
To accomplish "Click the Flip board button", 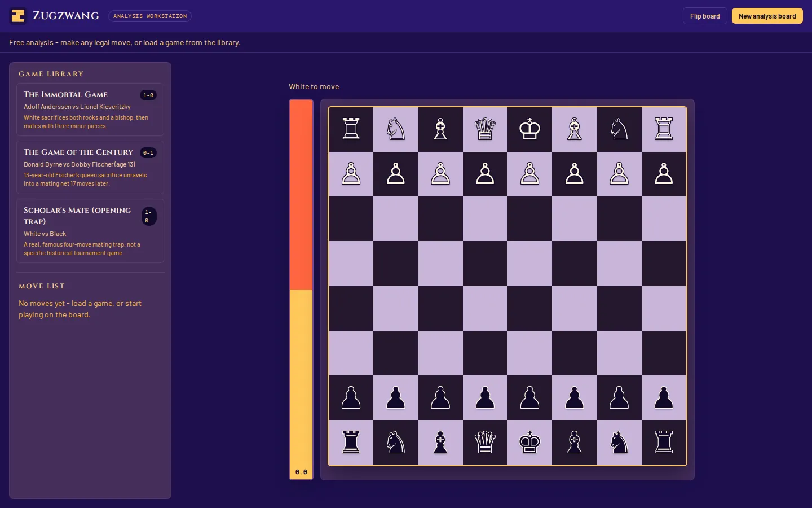I will (x=705, y=16).
